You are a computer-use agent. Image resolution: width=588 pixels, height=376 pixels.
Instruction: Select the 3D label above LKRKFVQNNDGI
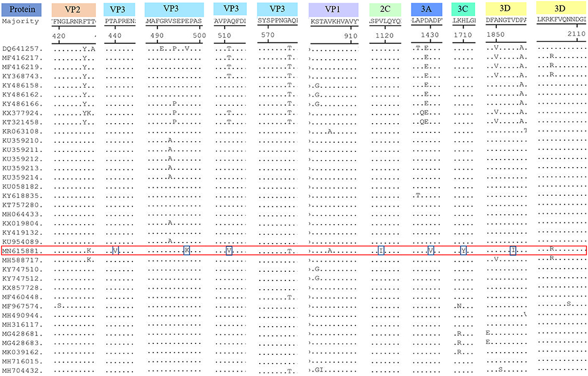[x=561, y=9]
